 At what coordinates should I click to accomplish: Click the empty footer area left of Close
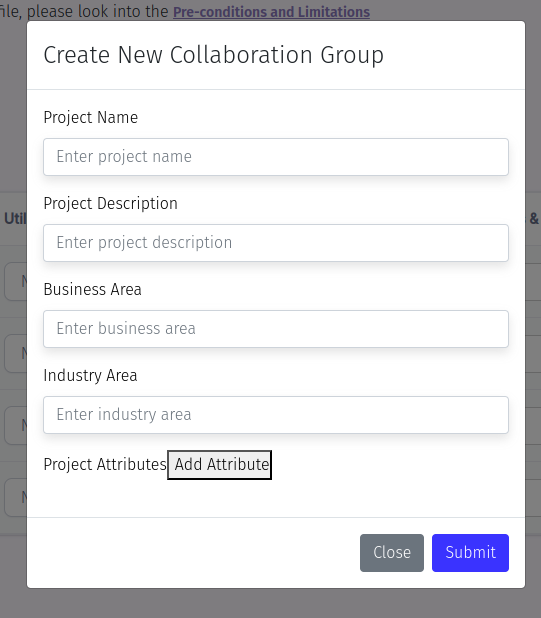(193, 553)
